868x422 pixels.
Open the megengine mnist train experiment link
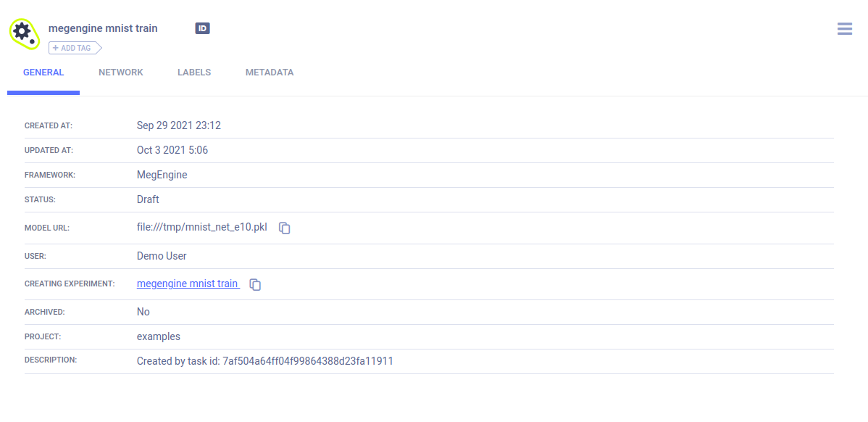188,284
